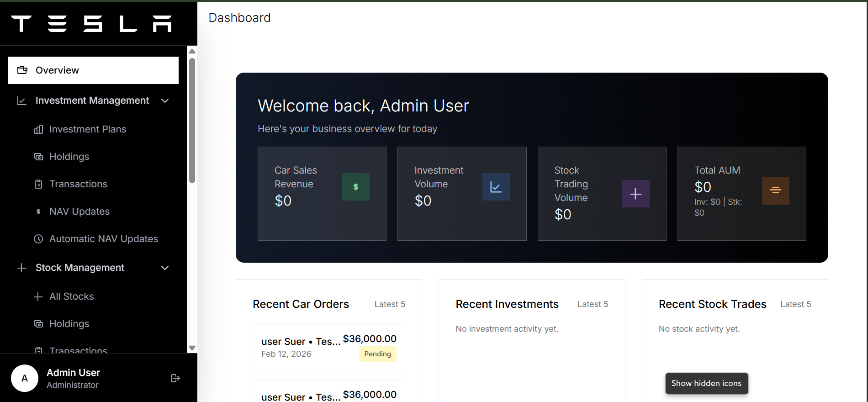Image resolution: width=868 pixels, height=402 pixels.
Task: Click the All Stocks plus icon
Action: point(38,296)
